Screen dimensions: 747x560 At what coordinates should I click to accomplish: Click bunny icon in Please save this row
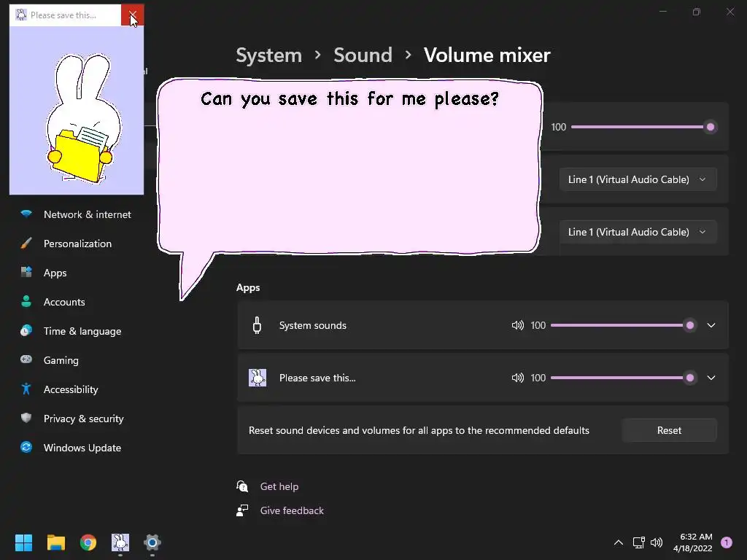tap(258, 378)
